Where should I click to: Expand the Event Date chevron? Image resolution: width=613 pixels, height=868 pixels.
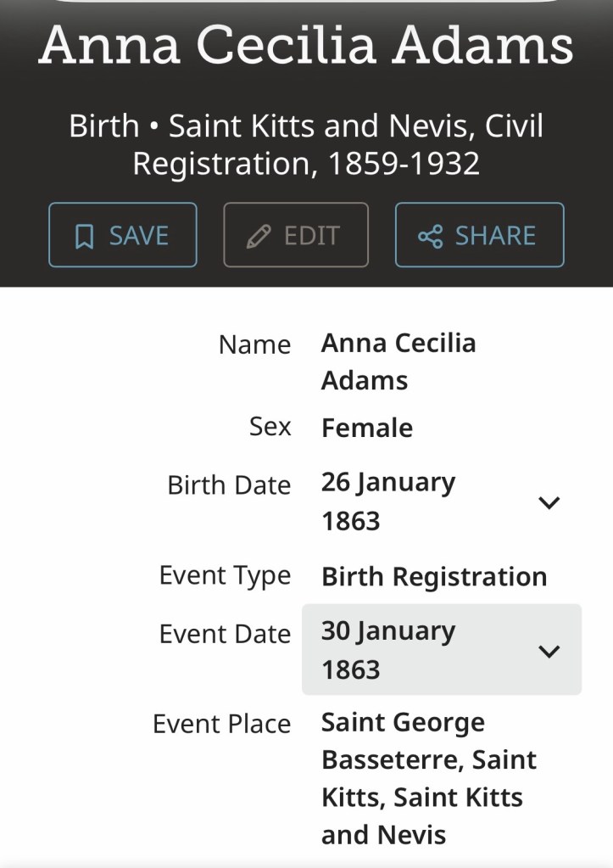pos(549,651)
